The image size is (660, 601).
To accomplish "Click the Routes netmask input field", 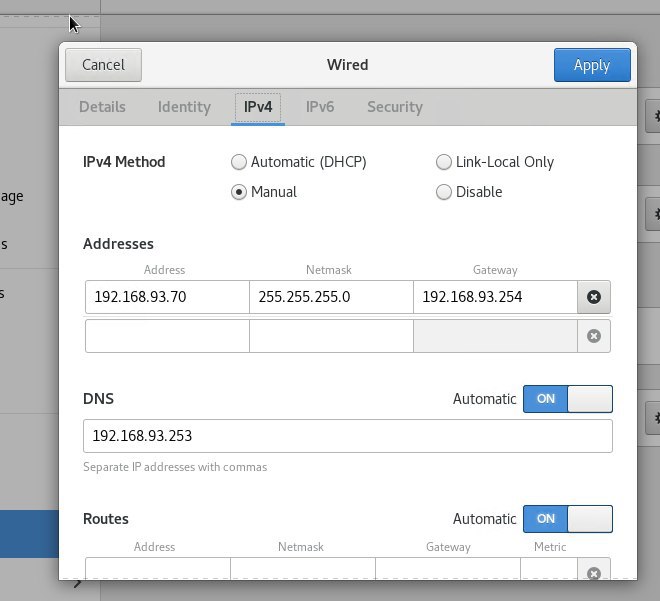I will click(303, 569).
